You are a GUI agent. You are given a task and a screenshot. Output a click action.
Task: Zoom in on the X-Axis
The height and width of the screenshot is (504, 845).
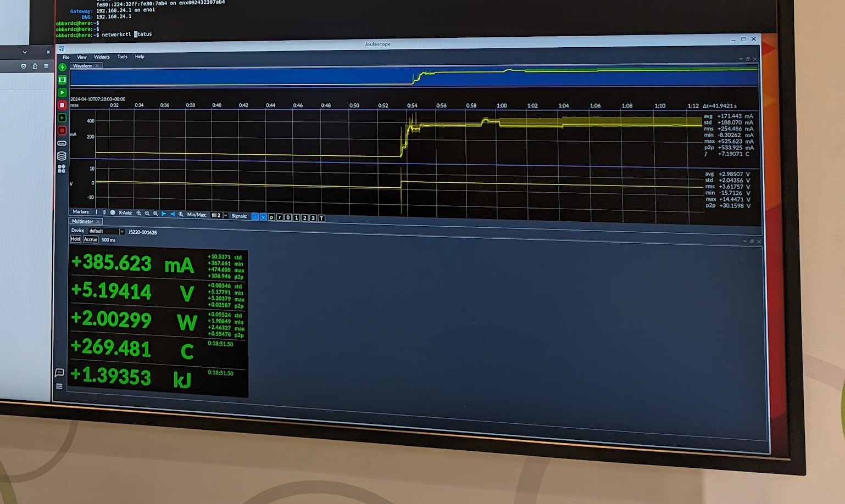click(139, 213)
